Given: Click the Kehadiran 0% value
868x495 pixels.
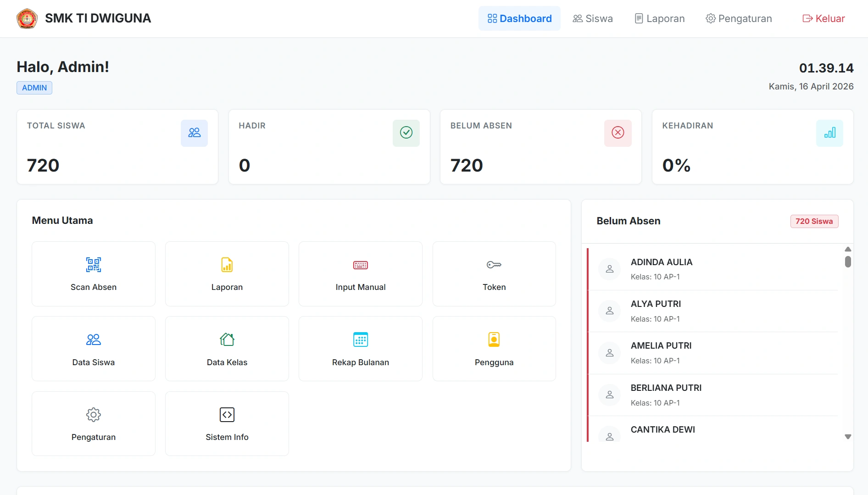Looking at the screenshot, I should 676,165.
